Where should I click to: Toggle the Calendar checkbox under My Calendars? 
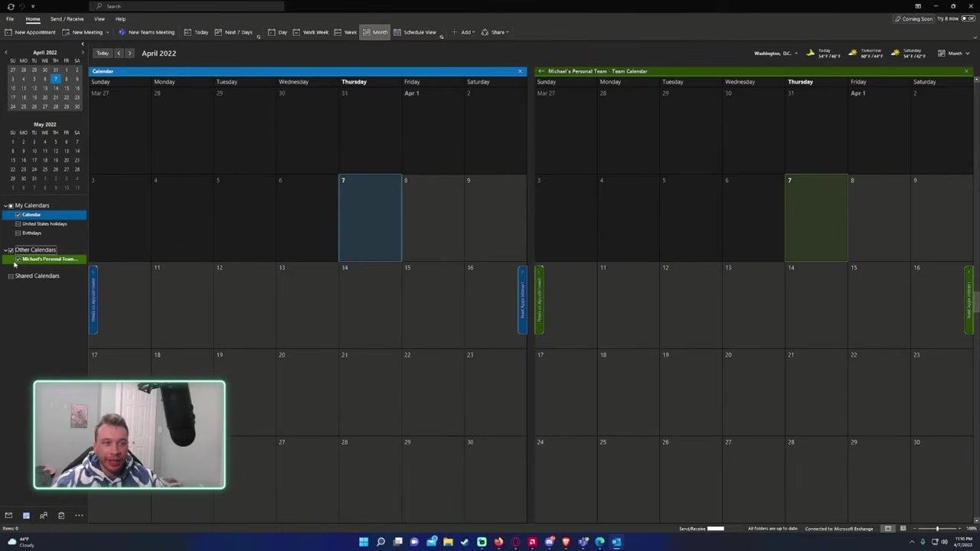[x=18, y=214]
